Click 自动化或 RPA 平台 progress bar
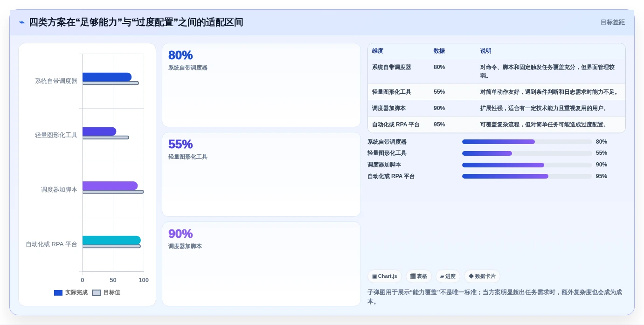The image size is (644, 325). tap(527, 176)
